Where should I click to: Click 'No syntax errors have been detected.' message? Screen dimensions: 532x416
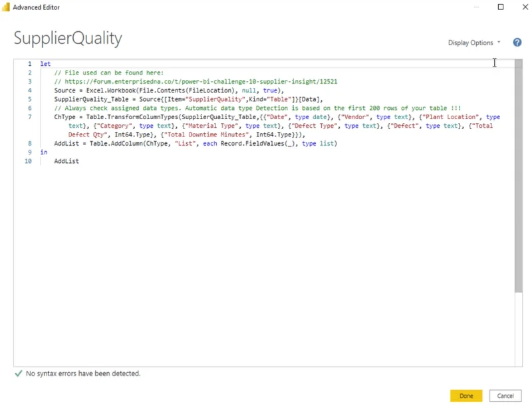tap(83, 373)
